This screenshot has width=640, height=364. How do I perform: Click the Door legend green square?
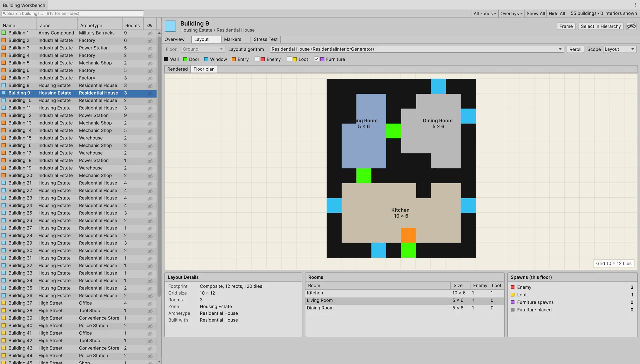pyautogui.click(x=185, y=59)
